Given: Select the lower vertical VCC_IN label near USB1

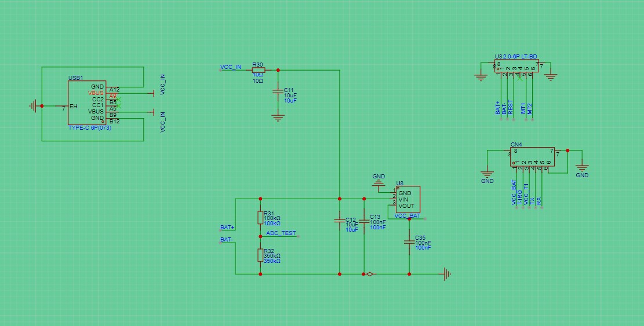Looking at the screenshot, I should pyautogui.click(x=163, y=123).
